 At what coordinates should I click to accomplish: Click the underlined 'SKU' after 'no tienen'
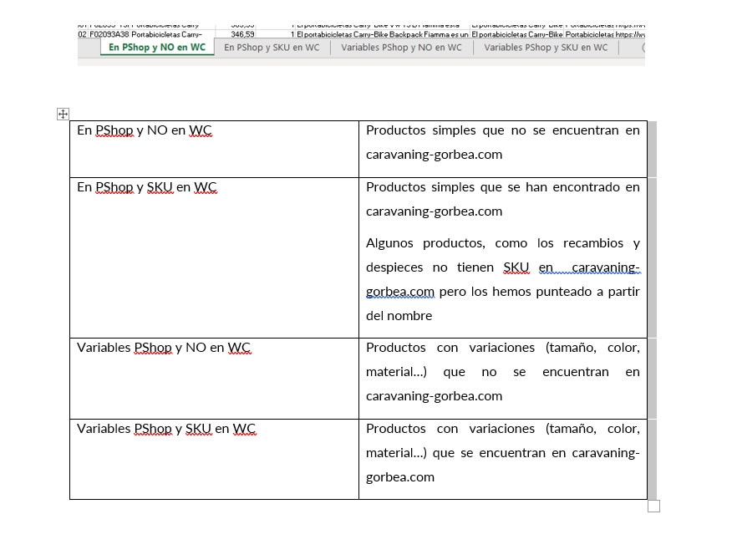[x=516, y=267]
